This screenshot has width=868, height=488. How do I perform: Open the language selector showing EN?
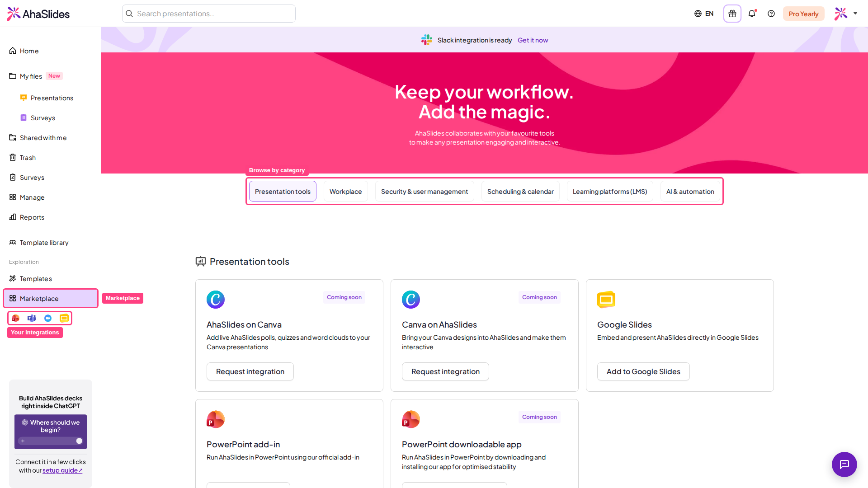pyautogui.click(x=704, y=14)
